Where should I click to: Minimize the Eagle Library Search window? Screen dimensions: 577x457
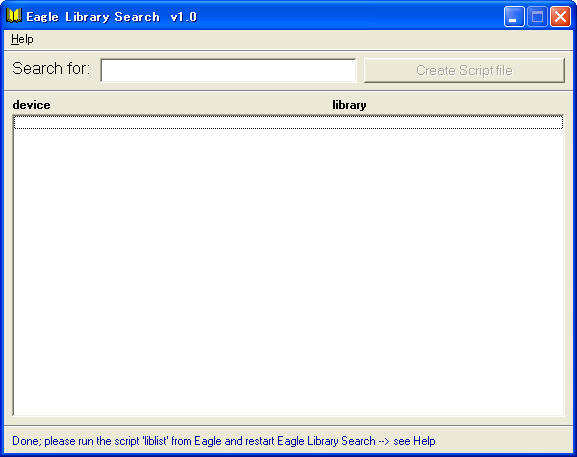click(514, 17)
